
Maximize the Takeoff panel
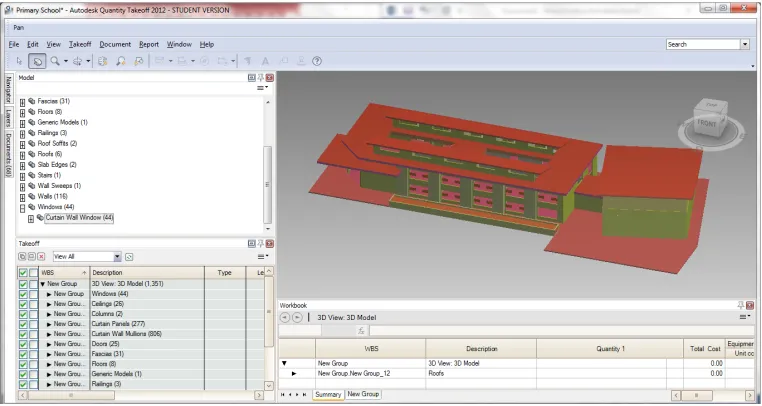(x=252, y=244)
